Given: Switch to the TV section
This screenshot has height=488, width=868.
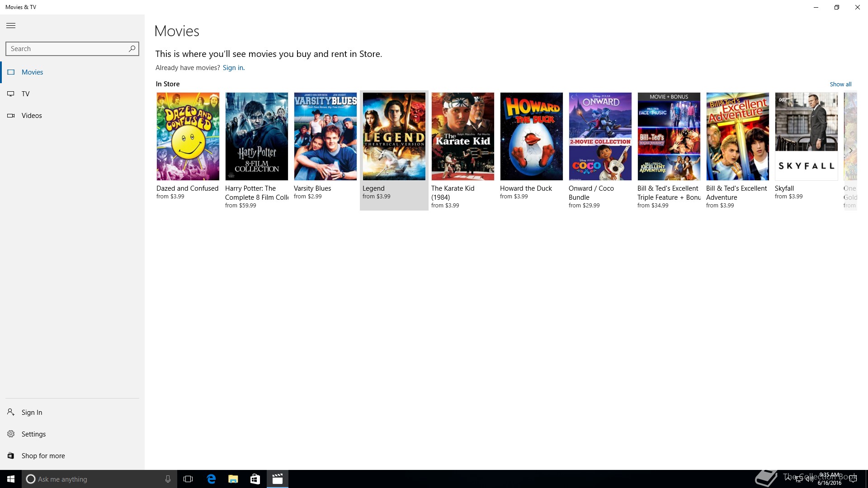Looking at the screenshot, I should pyautogui.click(x=72, y=94).
